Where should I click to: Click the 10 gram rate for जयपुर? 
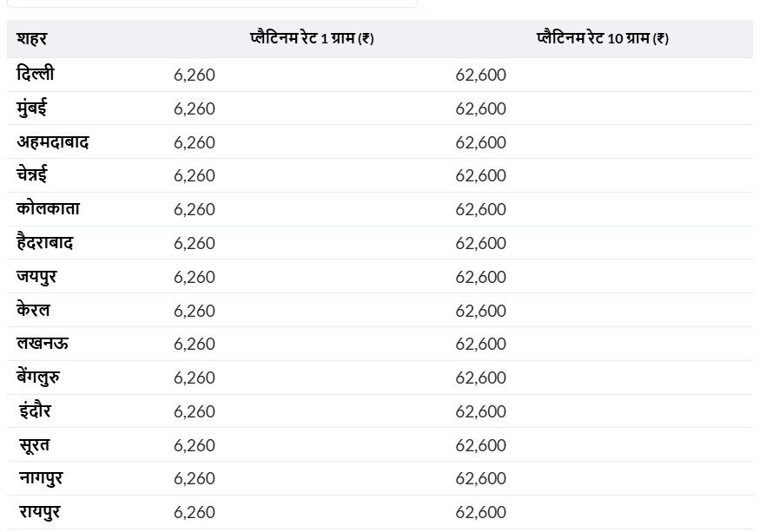pyautogui.click(x=480, y=278)
